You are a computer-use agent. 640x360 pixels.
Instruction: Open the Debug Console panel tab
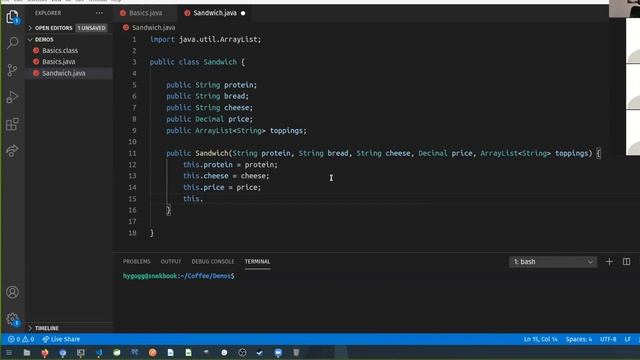213,262
